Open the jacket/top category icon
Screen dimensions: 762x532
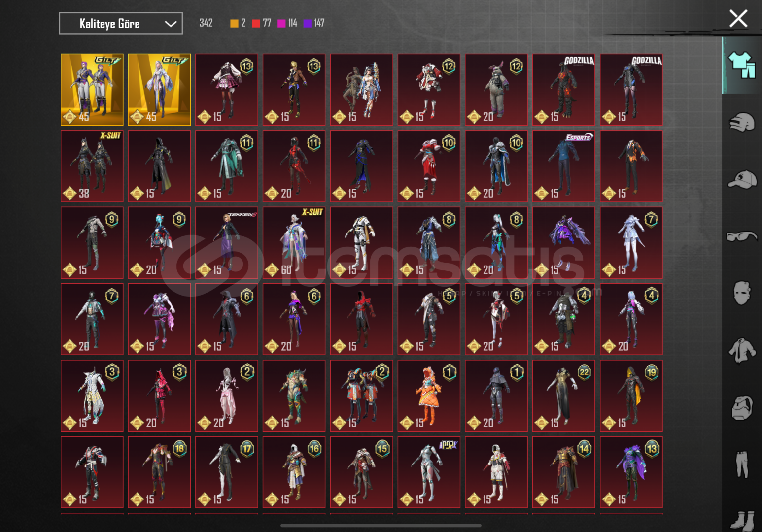[742, 351]
